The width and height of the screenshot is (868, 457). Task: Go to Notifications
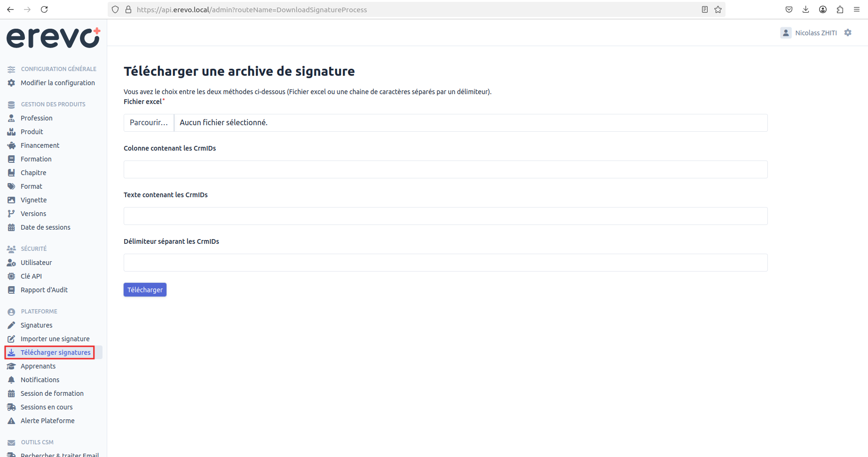(x=40, y=380)
